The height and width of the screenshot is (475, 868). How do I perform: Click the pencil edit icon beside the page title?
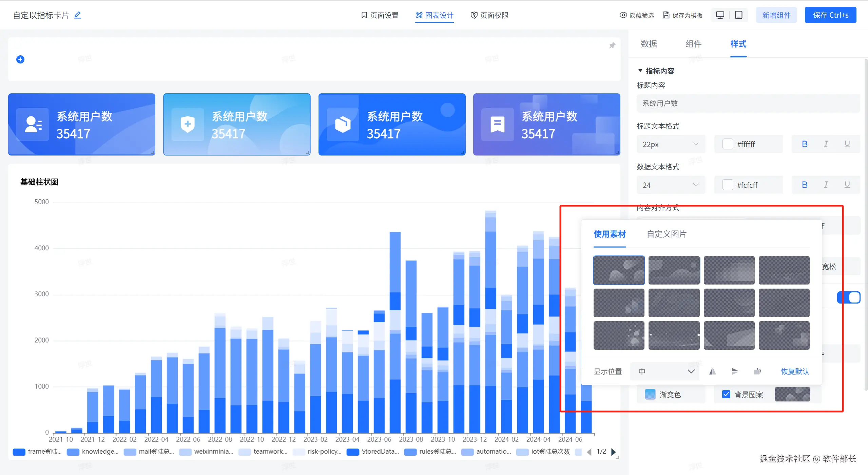point(78,15)
